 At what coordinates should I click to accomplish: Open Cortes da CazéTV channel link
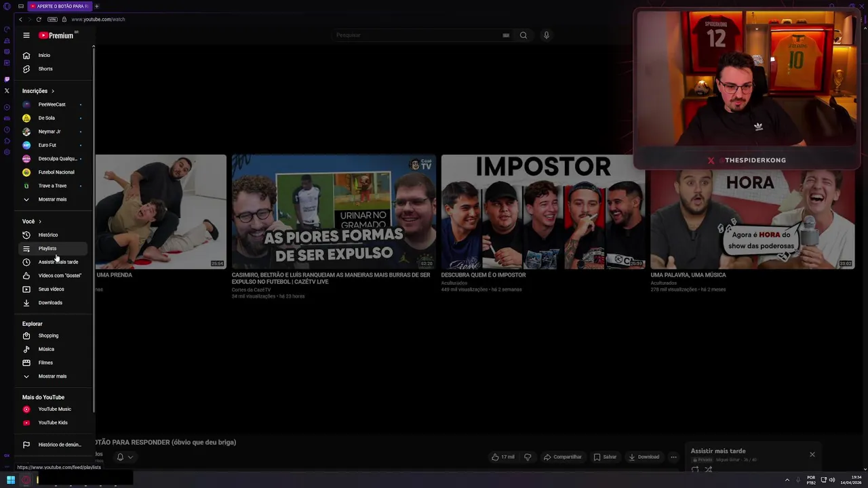pyautogui.click(x=251, y=290)
